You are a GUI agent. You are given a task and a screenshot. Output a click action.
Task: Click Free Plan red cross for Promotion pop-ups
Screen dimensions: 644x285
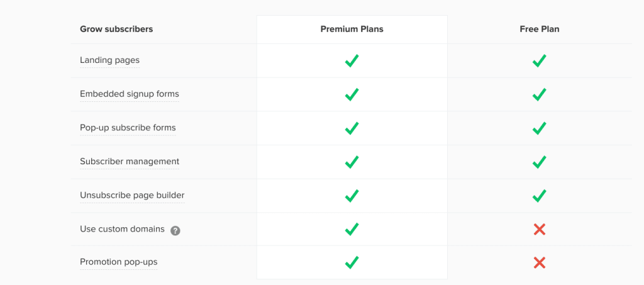point(539,263)
